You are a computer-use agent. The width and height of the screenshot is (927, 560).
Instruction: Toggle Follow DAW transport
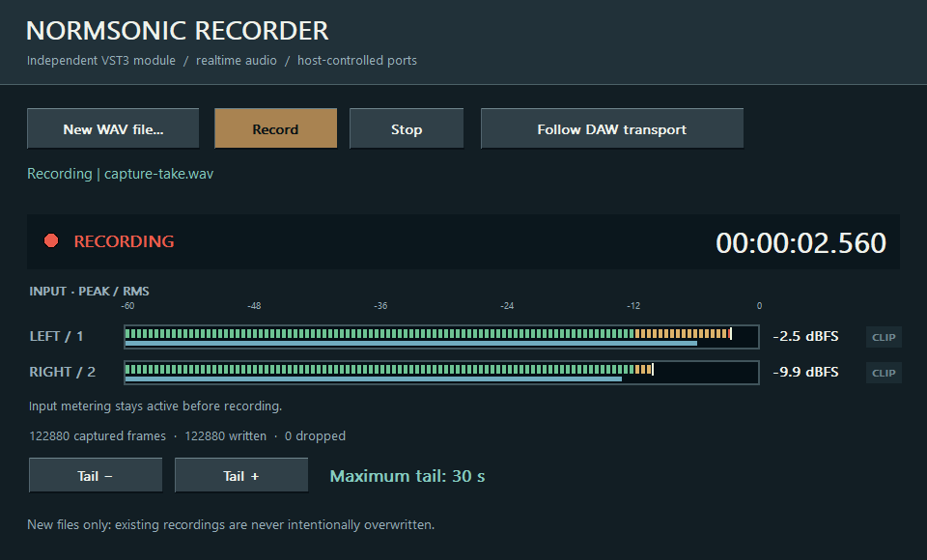(612, 128)
